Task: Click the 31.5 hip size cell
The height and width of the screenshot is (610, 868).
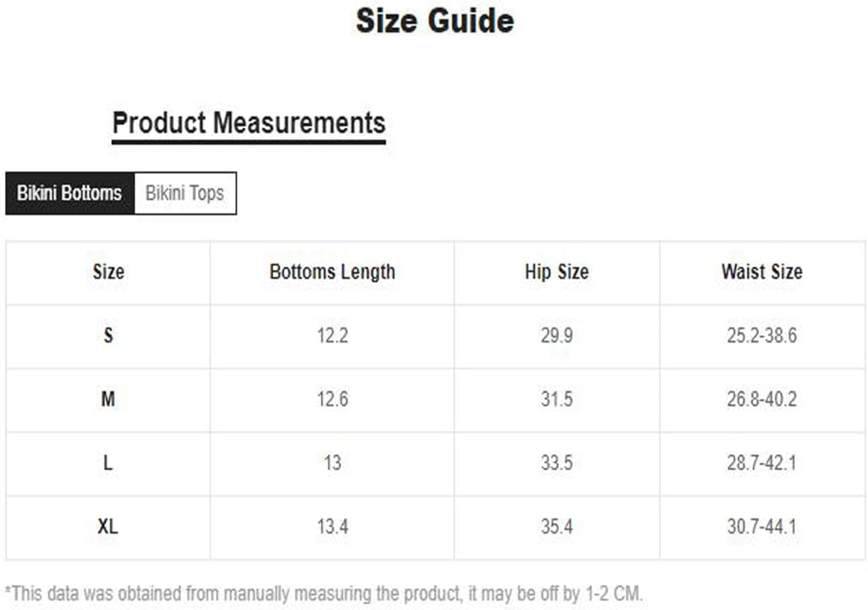Action: [x=556, y=400]
